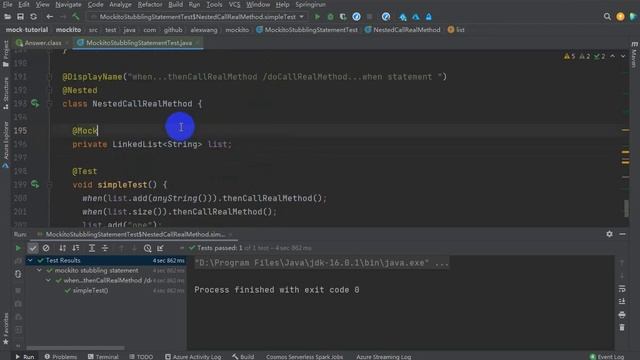Toggle Show Passed tests checkmark button
Viewport: 640px width, 360px height.
coord(33,248)
